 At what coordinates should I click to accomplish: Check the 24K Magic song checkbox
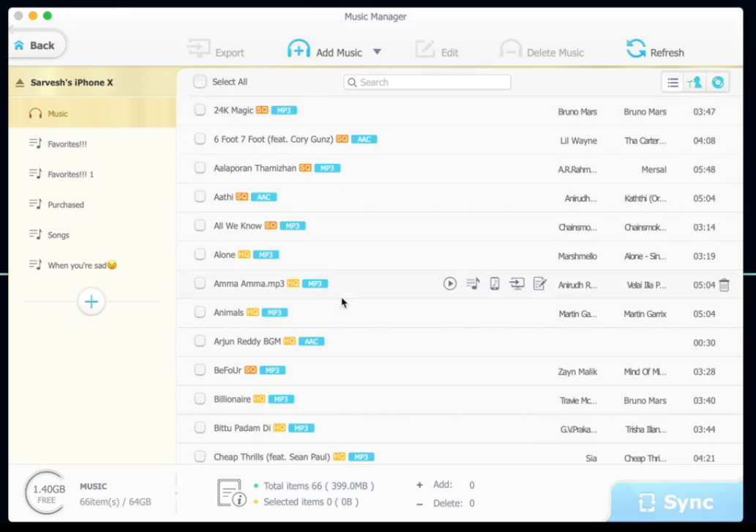click(x=200, y=110)
